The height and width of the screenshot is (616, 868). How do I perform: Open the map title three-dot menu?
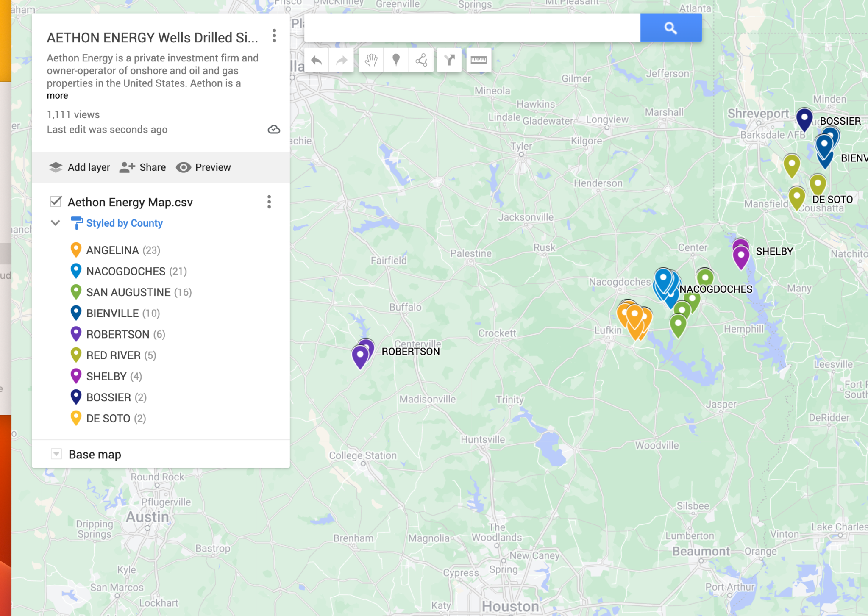pyautogui.click(x=274, y=36)
